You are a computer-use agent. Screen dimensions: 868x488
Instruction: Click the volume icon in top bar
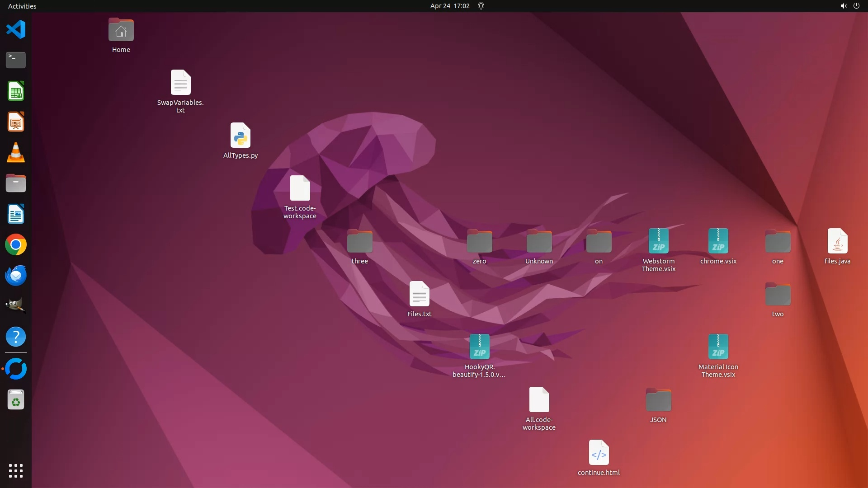[x=843, y=6]
